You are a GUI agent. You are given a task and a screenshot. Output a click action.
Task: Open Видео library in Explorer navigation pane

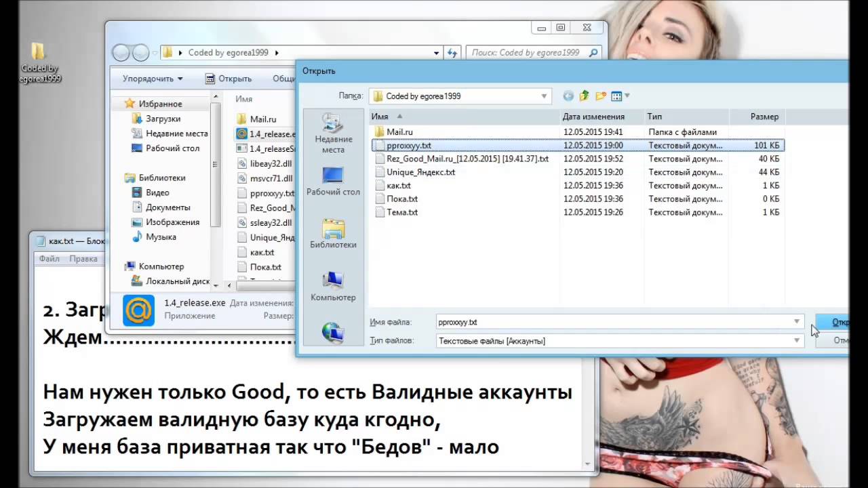pyautogui.click(x=151, y=192)
